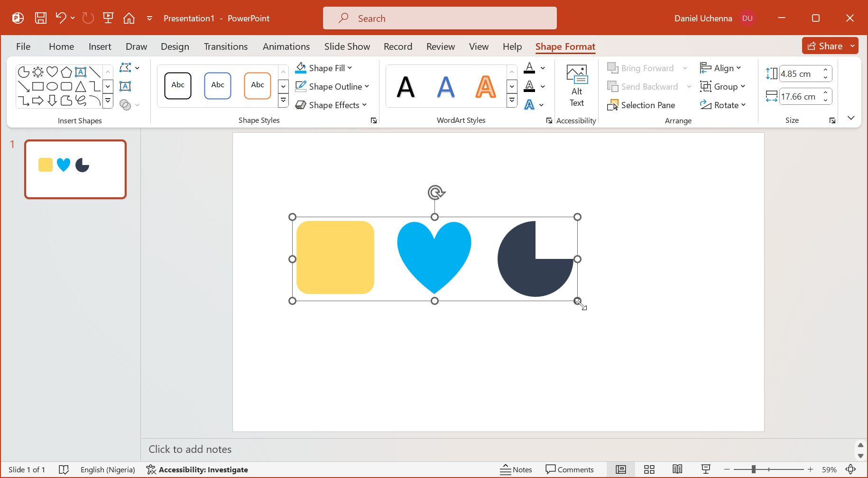Click the Edit Shape icon

tap(125, 68)
